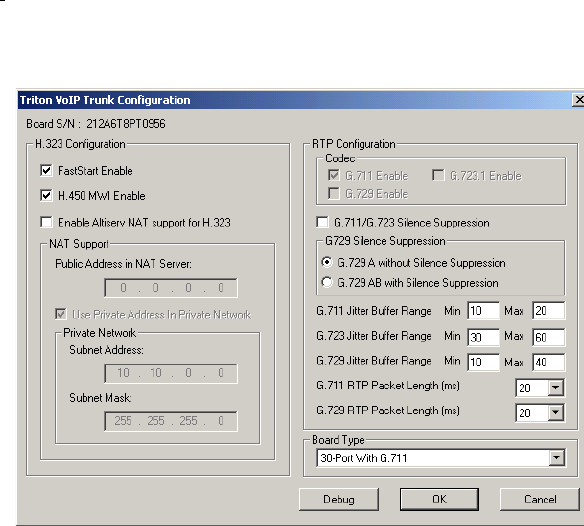Click the Board S/N 212A6T8PT0956 text
Viewport: 584px width, 526px height.
pyautogui.click(x=96, y=124)
